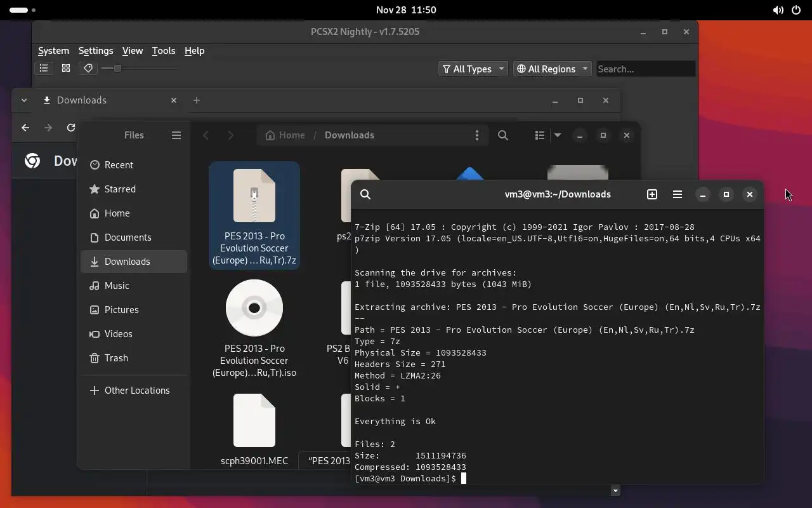Image resolution: width=812 pixels, height=508 pixels.
Task: Toggle Files list/grid view button
Action: coord(540,135)
